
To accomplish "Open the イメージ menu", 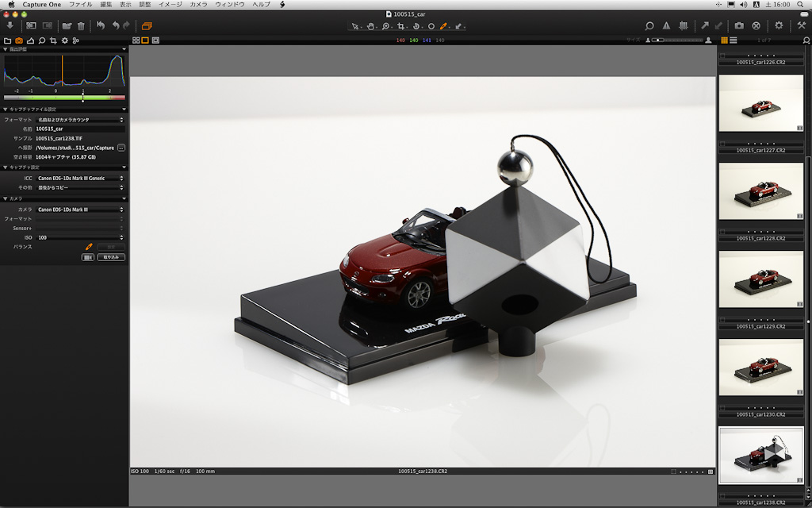I will click(170, 5).
